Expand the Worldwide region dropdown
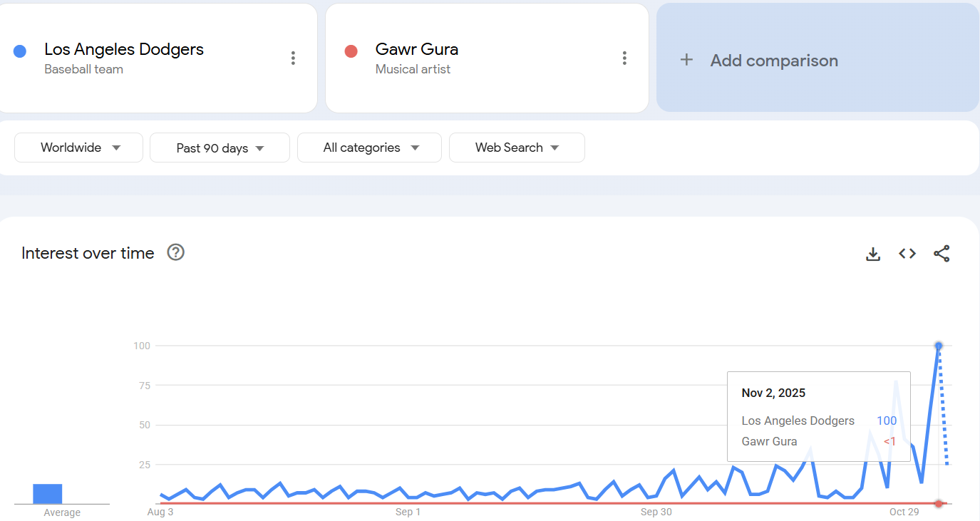 click(79, 148)
